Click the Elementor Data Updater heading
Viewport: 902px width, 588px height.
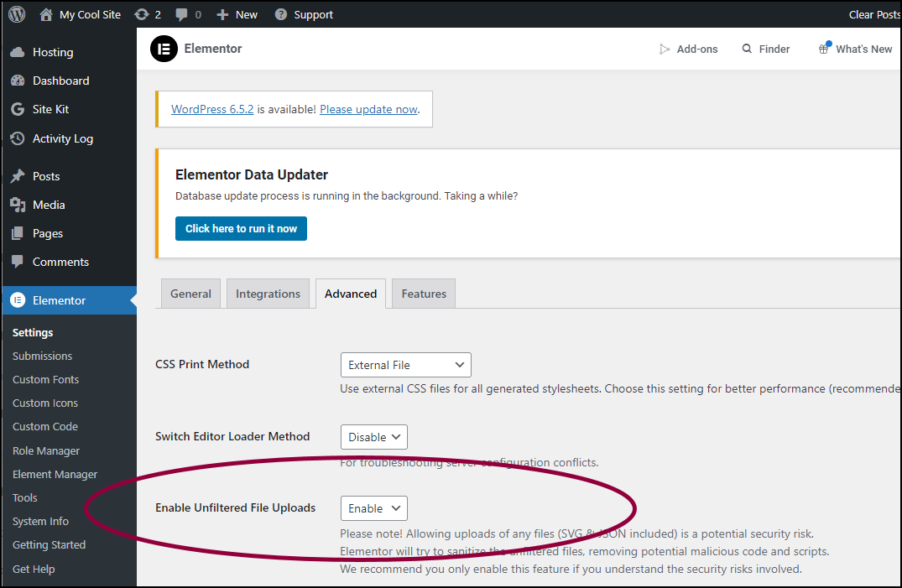252,174
